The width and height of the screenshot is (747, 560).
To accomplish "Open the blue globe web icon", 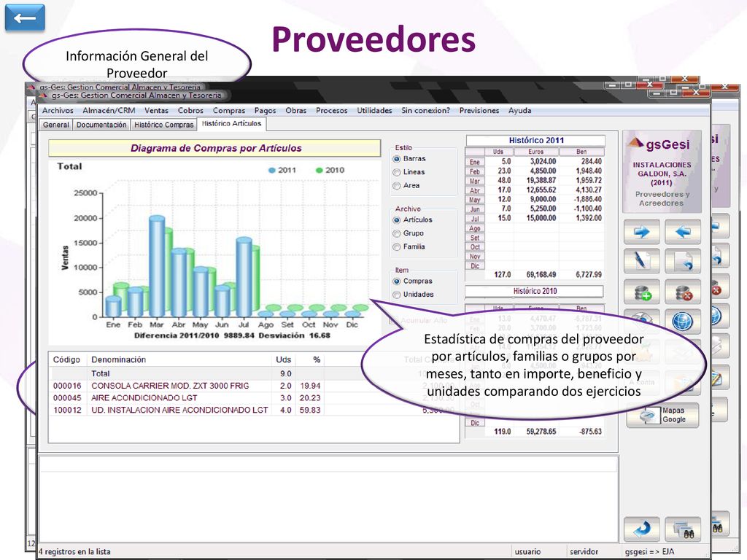I will tap(682, 321).
